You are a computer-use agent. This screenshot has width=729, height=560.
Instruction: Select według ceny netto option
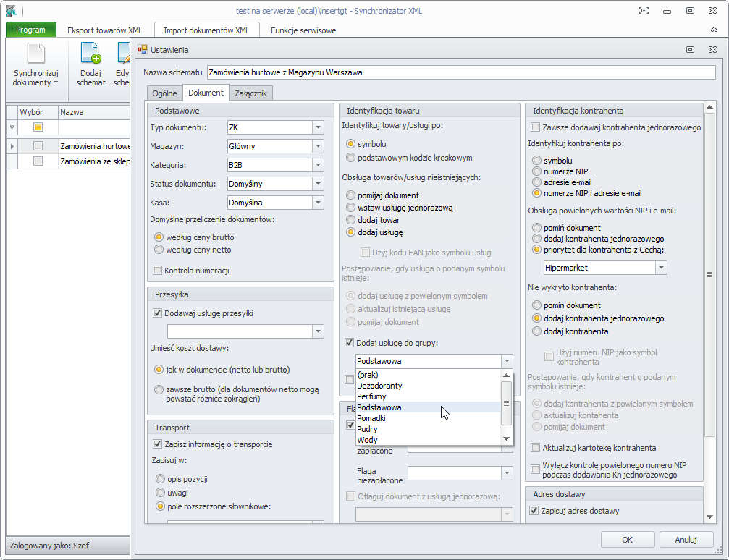point(159,250)
